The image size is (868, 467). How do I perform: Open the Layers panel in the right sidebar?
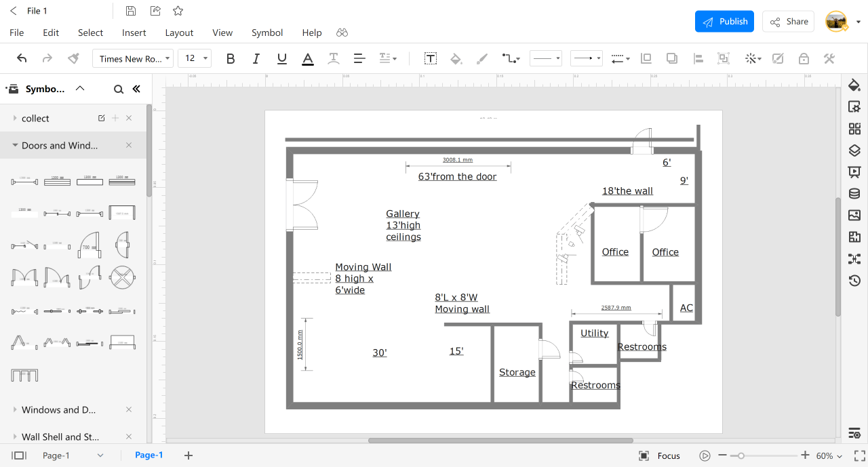click(x=854, y=150)
